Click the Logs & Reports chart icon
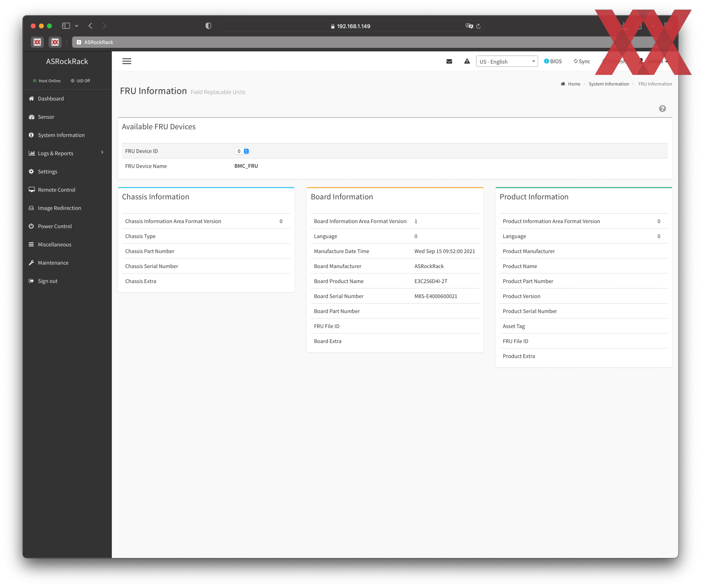The width and height of the screenshot is (701, 588). (x=32, y=153)
